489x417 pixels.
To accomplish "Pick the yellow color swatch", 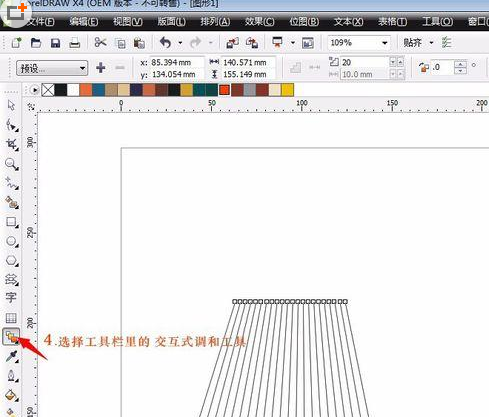I will (287, 90).
